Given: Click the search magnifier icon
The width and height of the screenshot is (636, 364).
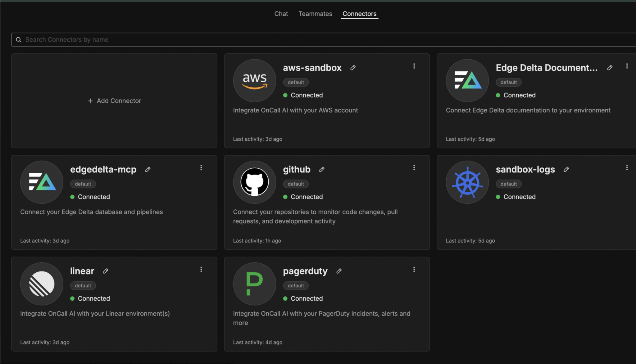Looking at the screenshot, I should pos(19,40).
